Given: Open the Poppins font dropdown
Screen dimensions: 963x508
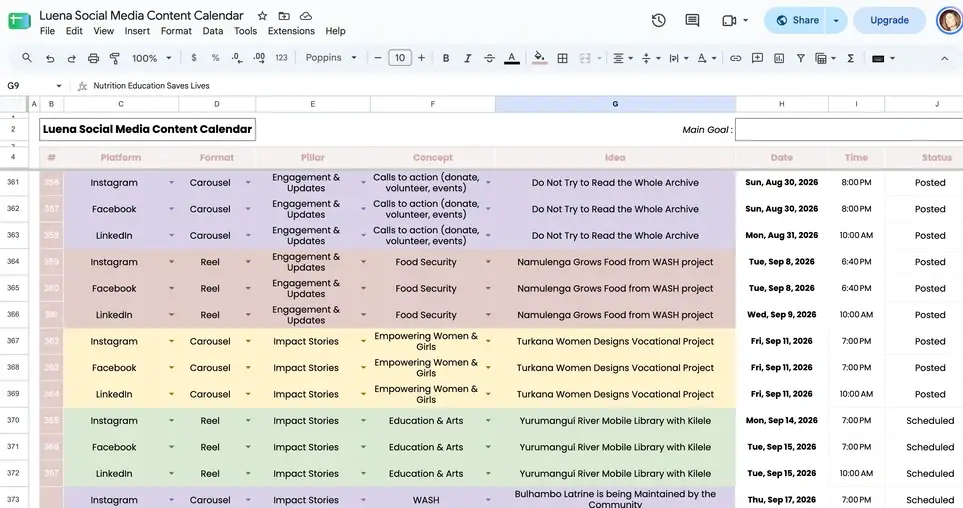Looking at the screenshot, I should coord(331,58).
